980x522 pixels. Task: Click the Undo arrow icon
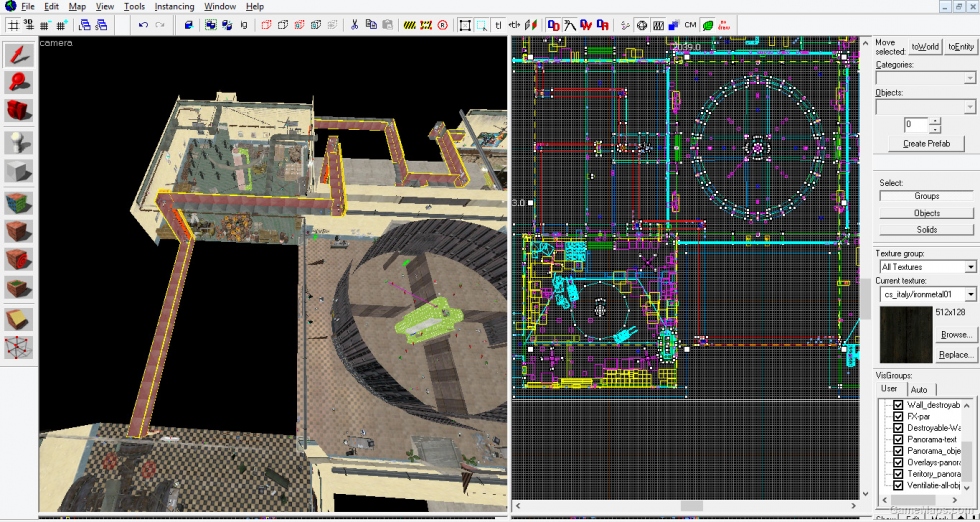(143, 25)
